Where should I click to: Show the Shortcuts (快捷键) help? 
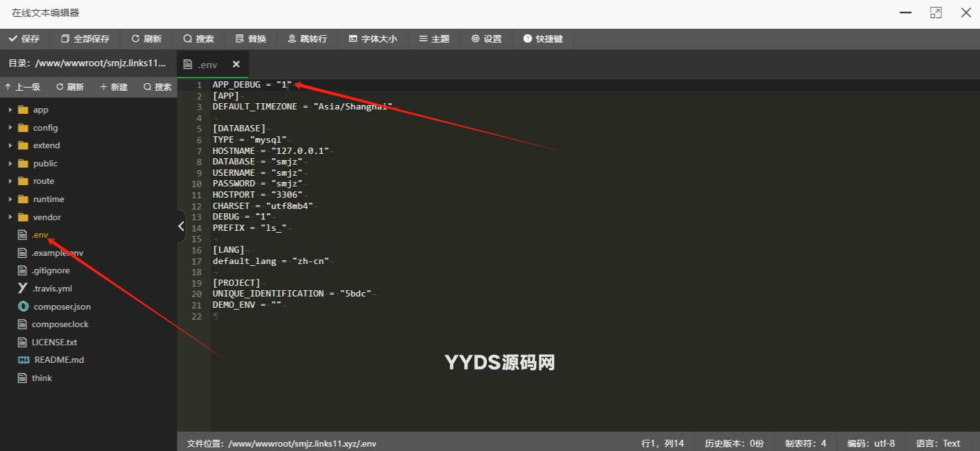click(543, 39)
